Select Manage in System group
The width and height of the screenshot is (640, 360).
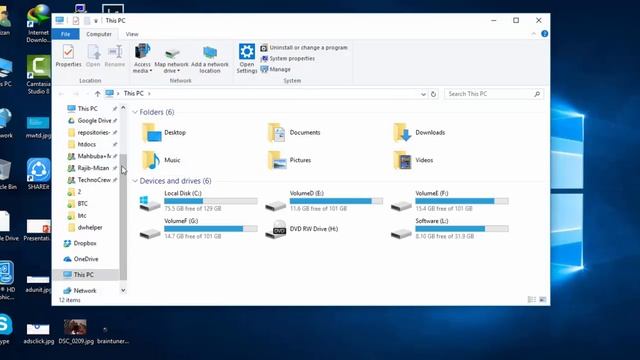[x=276, y=69]
